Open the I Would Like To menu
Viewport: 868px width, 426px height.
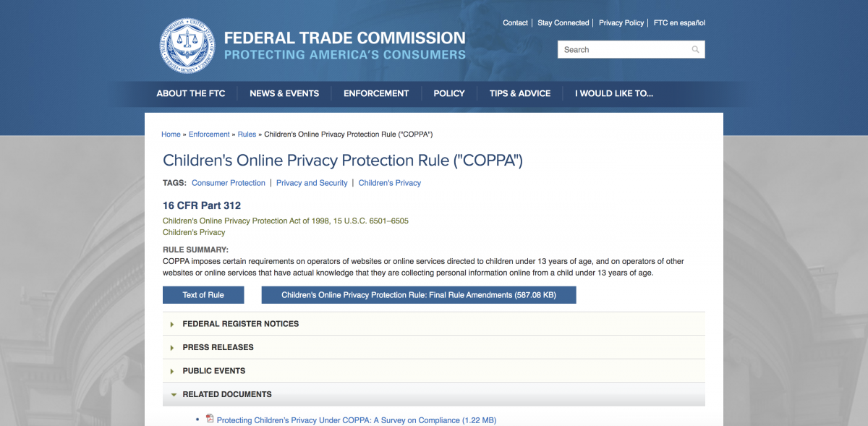614,93
